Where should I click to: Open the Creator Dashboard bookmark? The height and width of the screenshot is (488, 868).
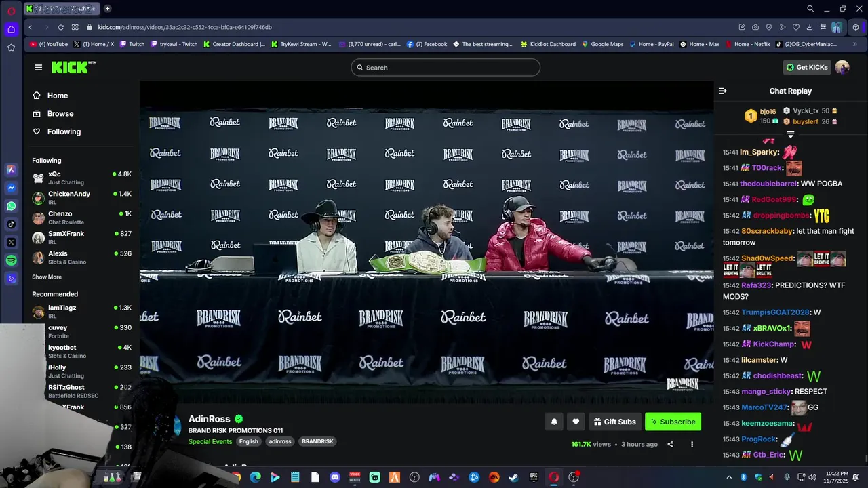[234, 44]
